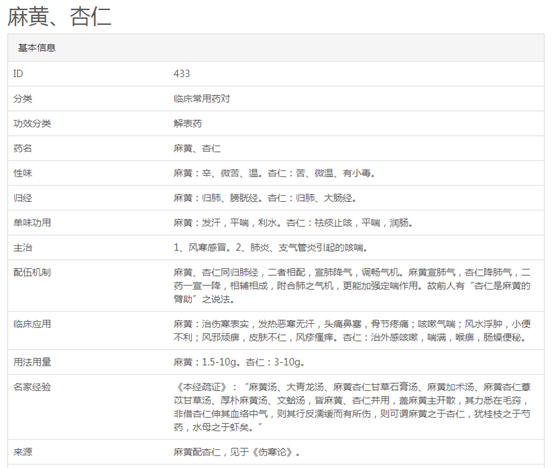Click the value 麻黄：发汗，平喘，利水
554x468 pixels.
click(x=293, y=223)
